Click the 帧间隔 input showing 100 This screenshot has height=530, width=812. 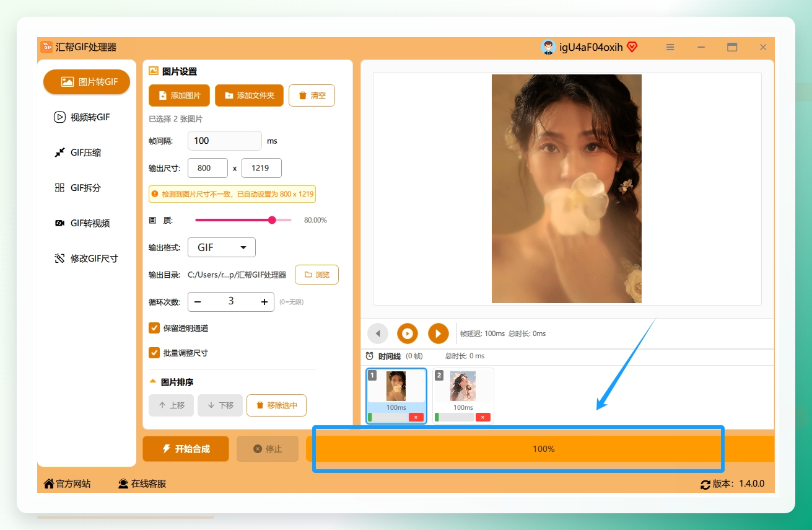coord(225,141)
